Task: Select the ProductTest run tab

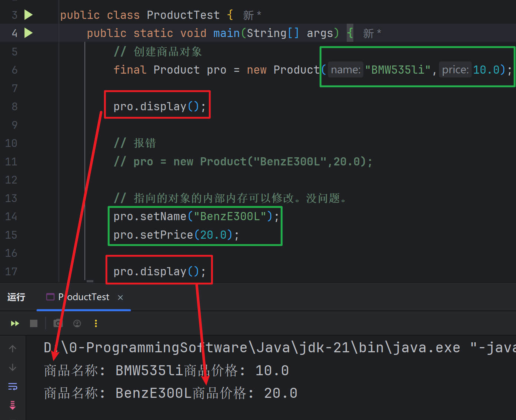Action: coord(83,297)
